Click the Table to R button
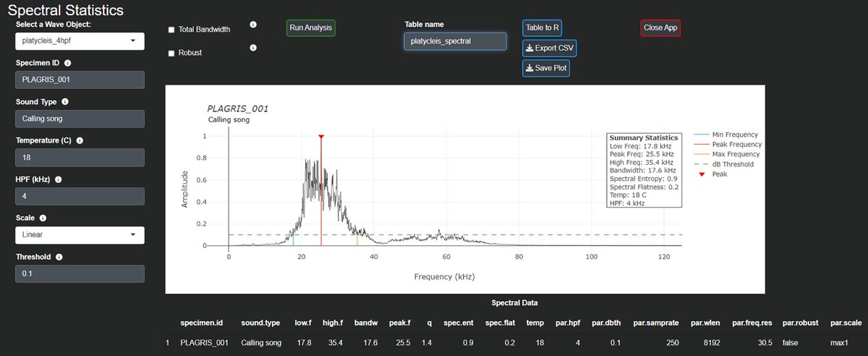Viewport: 868px width, 356px height. tap(542, 28)
